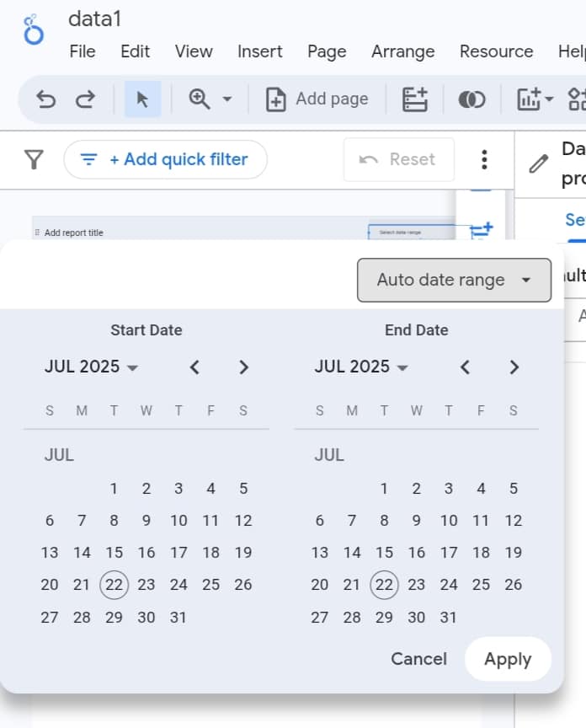Image resolution: width=586 pixels, height=728 pixels.
Task: Open the Blend data tool
Action: (471, 99)
